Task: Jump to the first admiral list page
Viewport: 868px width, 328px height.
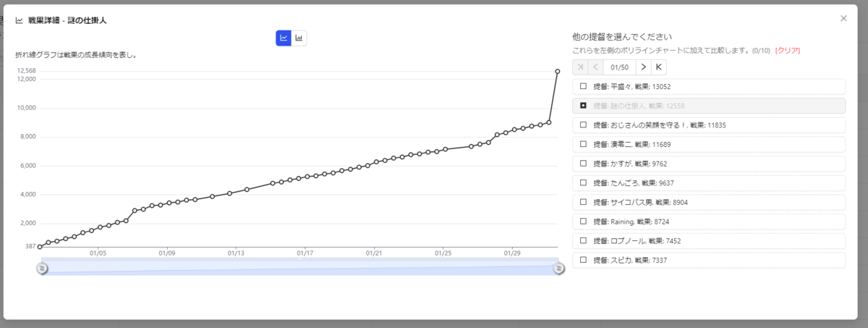Action: [x=580, y=67]
